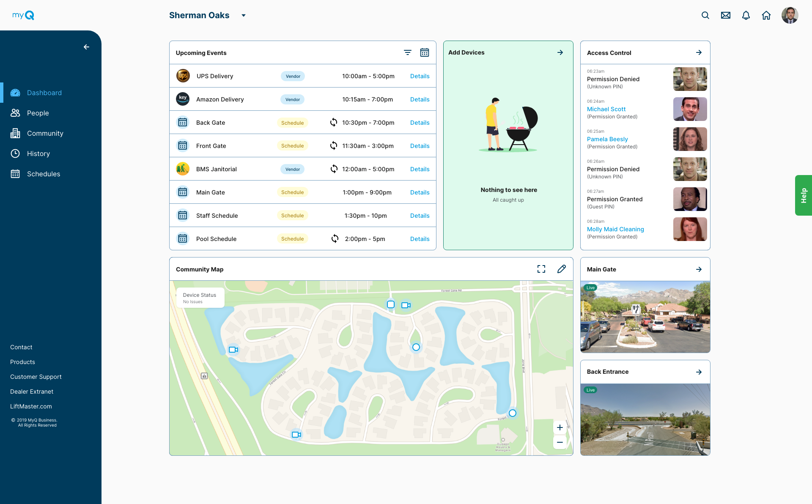Click the Michael Scott access control link

pyautogui.click(x=606, y=109)
